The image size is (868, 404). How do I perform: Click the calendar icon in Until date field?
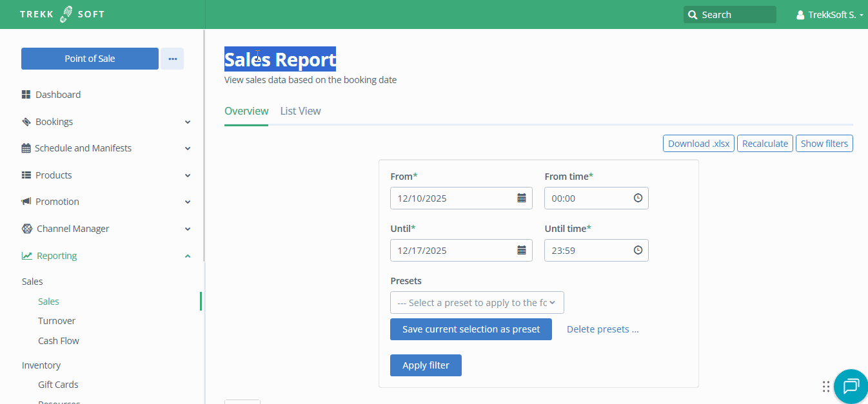[x=522, y=251]
